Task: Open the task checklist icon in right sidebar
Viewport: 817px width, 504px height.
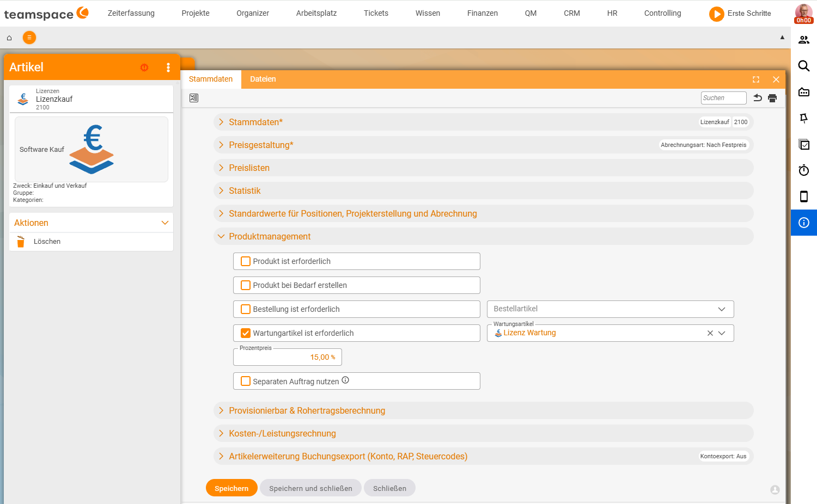Action: pyautogui.click(x=804, y=144)
